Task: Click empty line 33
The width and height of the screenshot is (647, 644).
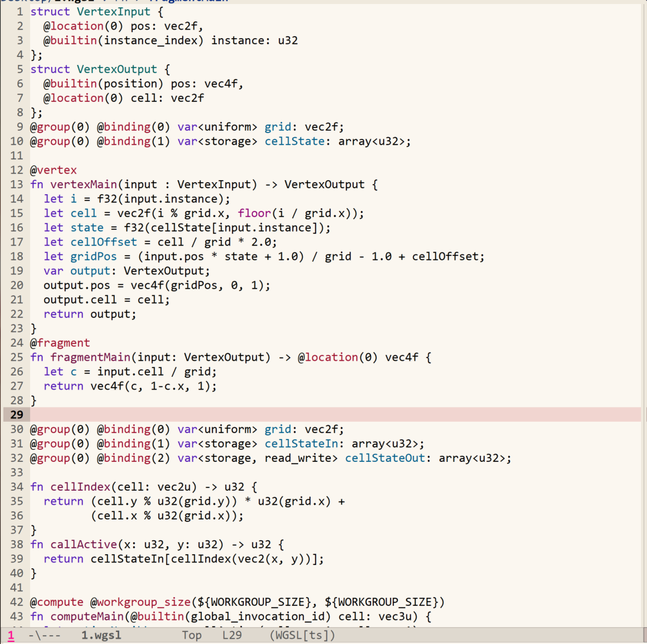Action: pyautogui.click(x=335, y=473)
